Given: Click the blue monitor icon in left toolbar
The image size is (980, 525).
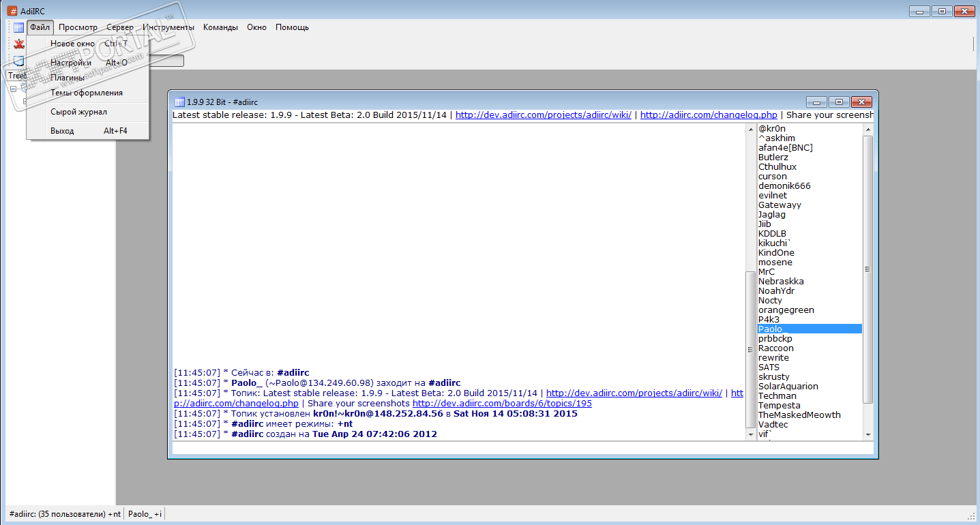Looking at the screenshot, I should pos(18,61).
